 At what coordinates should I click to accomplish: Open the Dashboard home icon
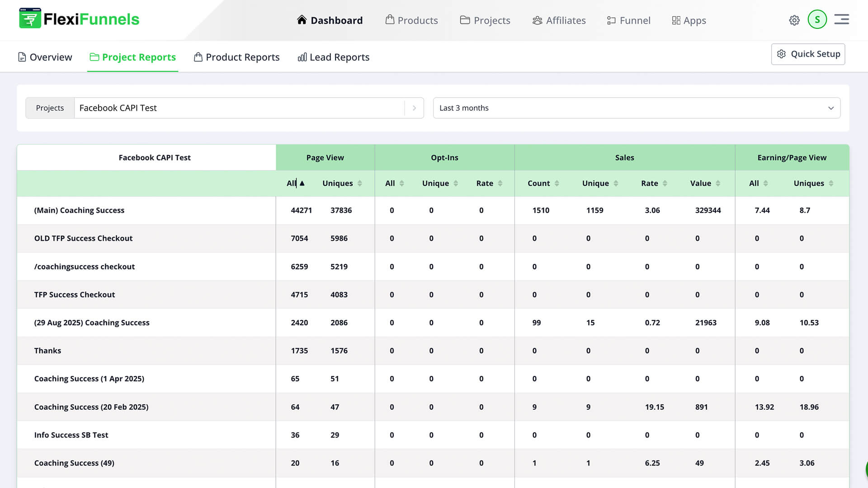tap(301, 20)
